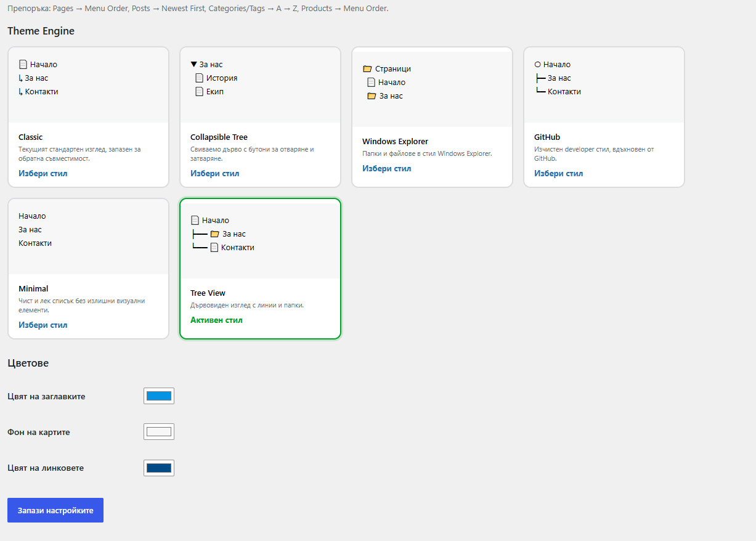
Task: Click the Активен стил label on Tree View card
Action: (217, 320)
